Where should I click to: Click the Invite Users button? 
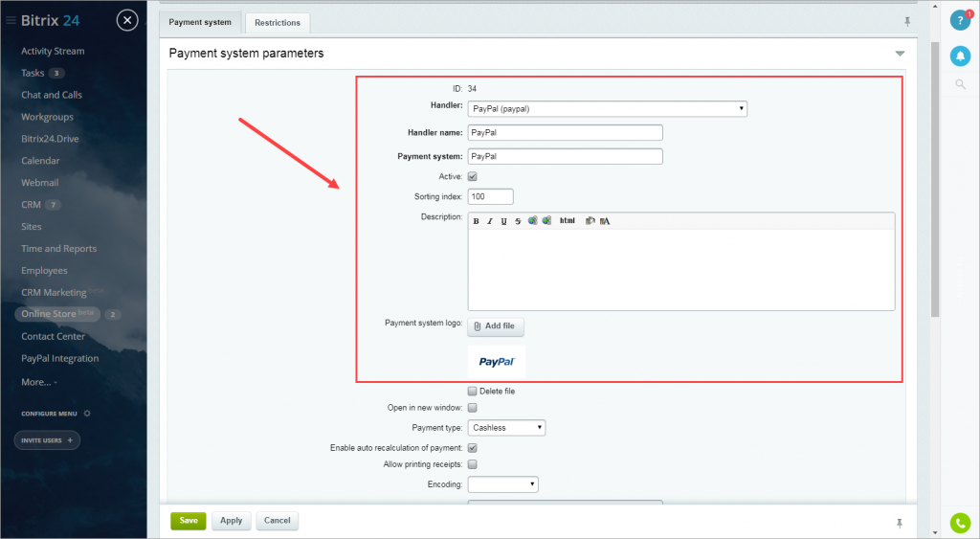tap(47, 440)
